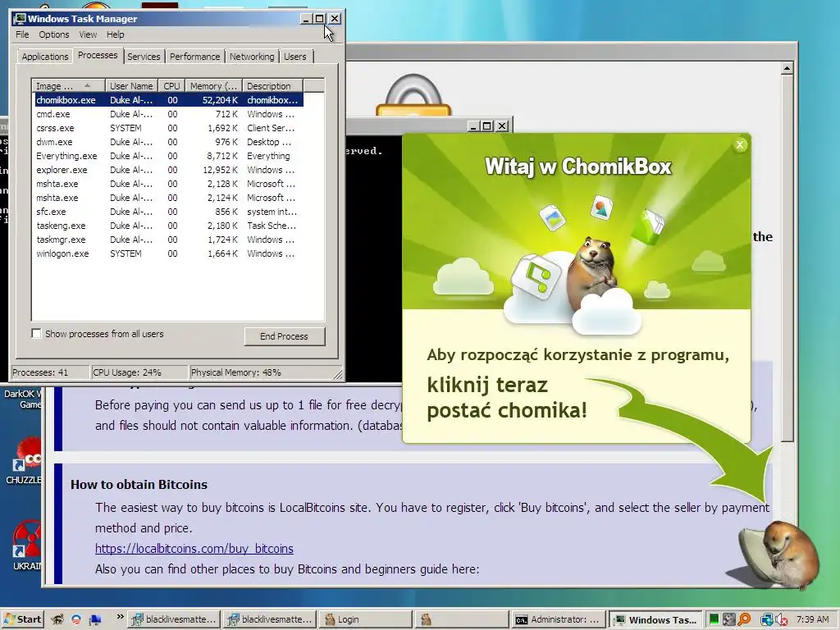
Task: Open Task Manager View menu
Action: (x=88, y=34)
